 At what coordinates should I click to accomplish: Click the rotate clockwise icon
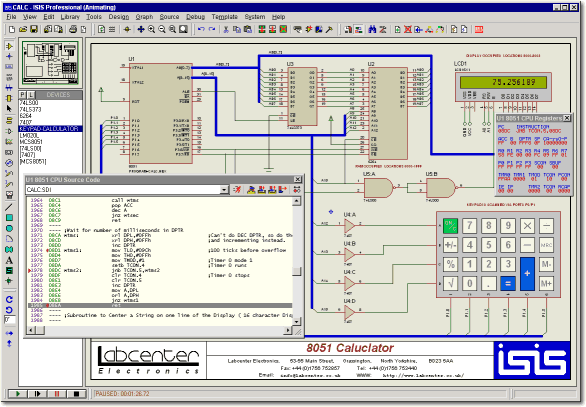pyautogui.click(x=9, y=299)
